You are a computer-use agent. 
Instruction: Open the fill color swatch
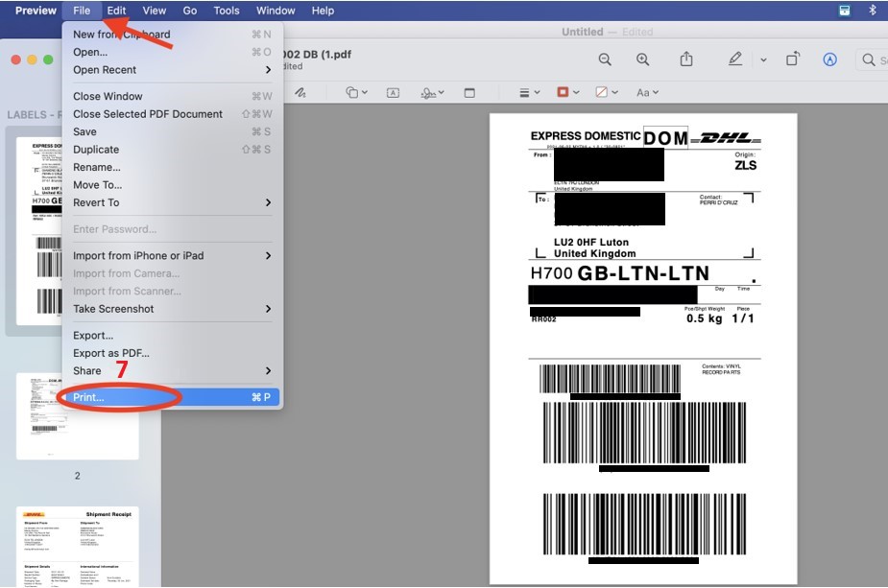point(606,93)
